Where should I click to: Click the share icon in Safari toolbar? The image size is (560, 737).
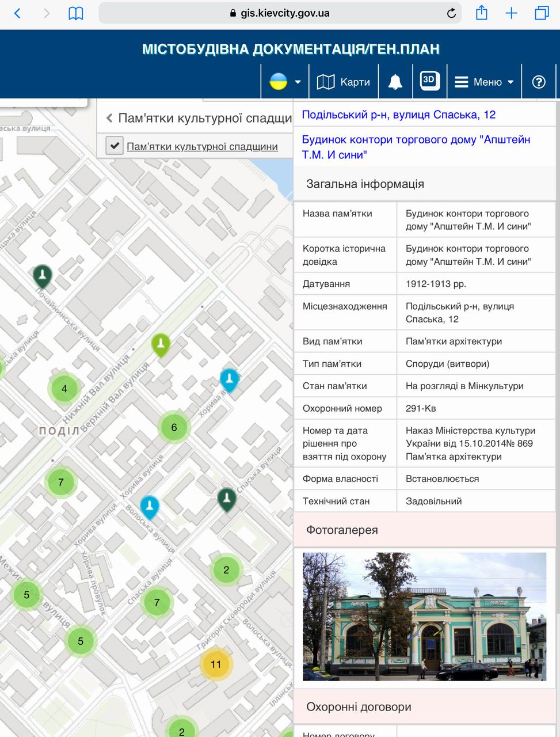pyautogui.click(x=481, y=12)
